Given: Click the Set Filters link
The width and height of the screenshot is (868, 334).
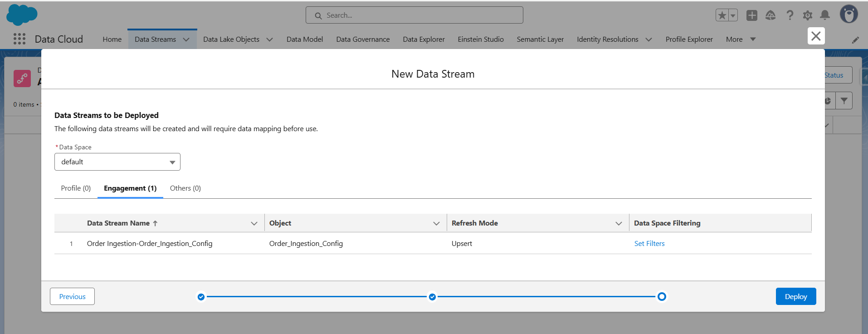Looking at the screenshot, I should [649, 244].
